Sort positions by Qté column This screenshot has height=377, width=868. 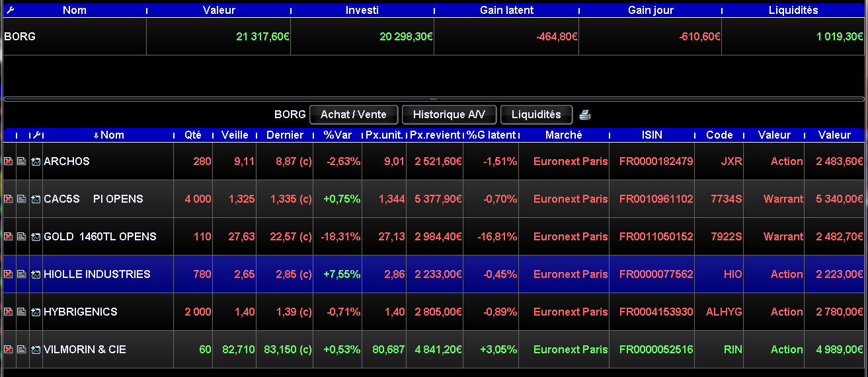[x=193, y=135]
